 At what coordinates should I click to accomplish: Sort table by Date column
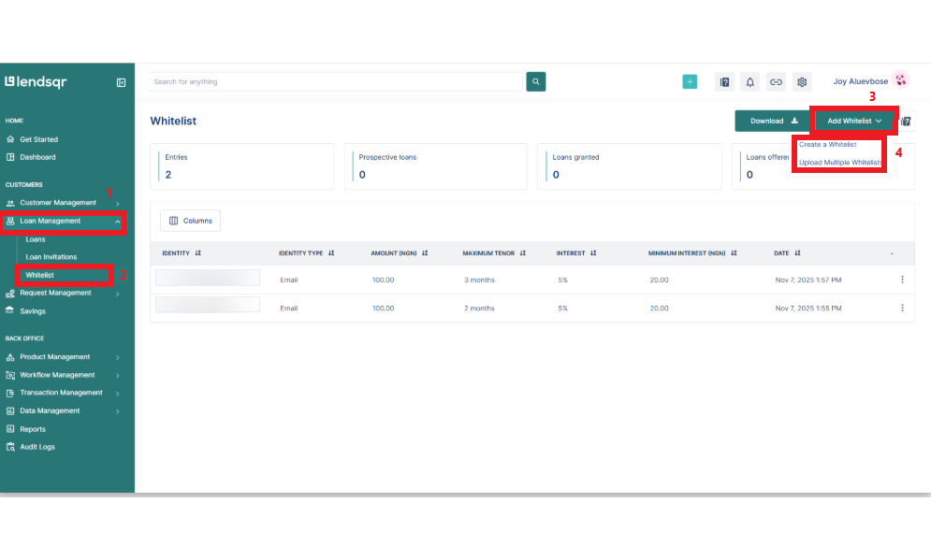[798, 253]
